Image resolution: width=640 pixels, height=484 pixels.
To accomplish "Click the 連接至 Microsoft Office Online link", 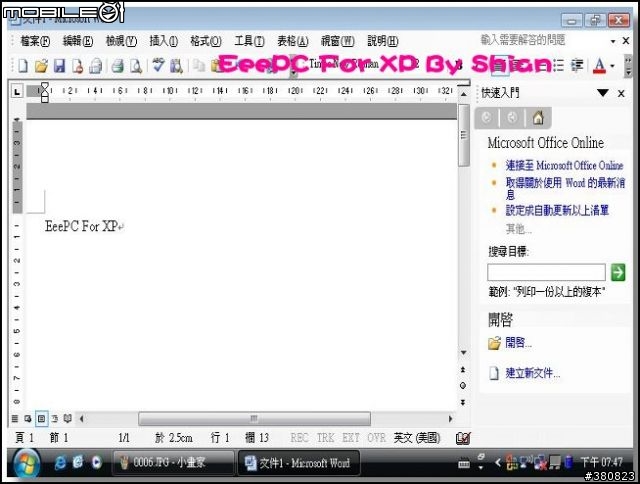I will tap(564, 166).
